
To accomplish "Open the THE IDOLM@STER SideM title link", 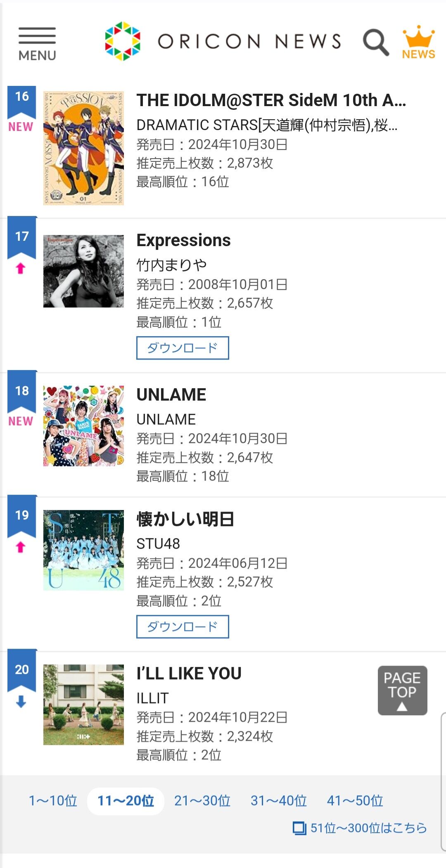I will [x=271, y=100].
